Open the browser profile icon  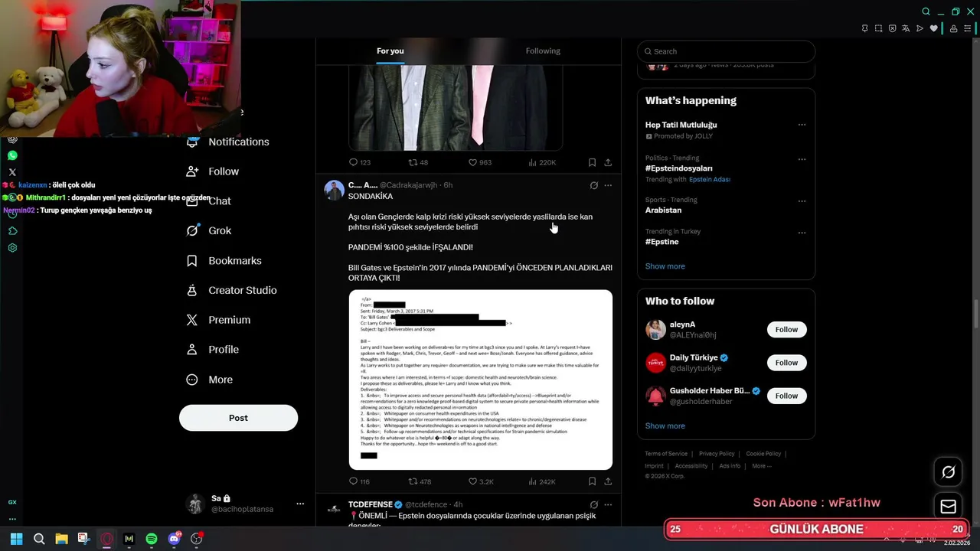(x=953, y=28)
